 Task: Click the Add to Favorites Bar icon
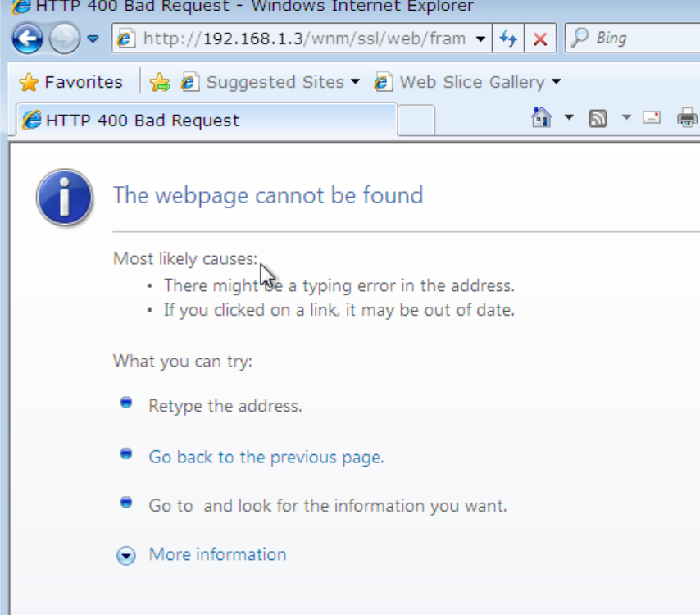point(160,82)
